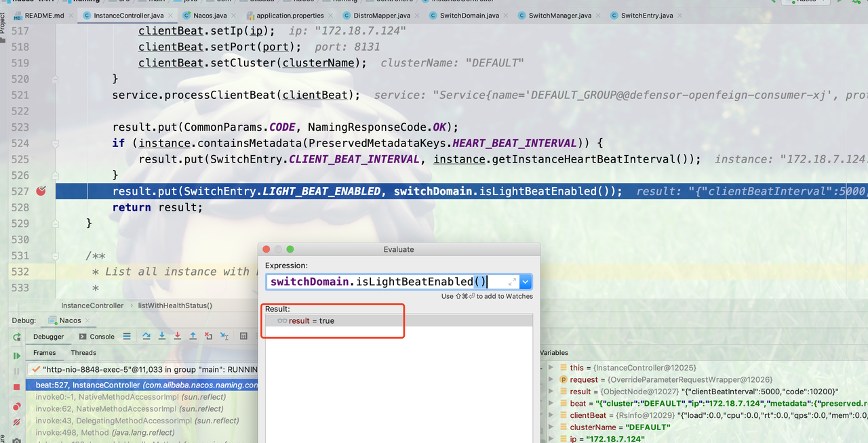Toggle the breakpoint on line 527
The width and height of the screenshot is (868, 443).
[x=41, y=192]
